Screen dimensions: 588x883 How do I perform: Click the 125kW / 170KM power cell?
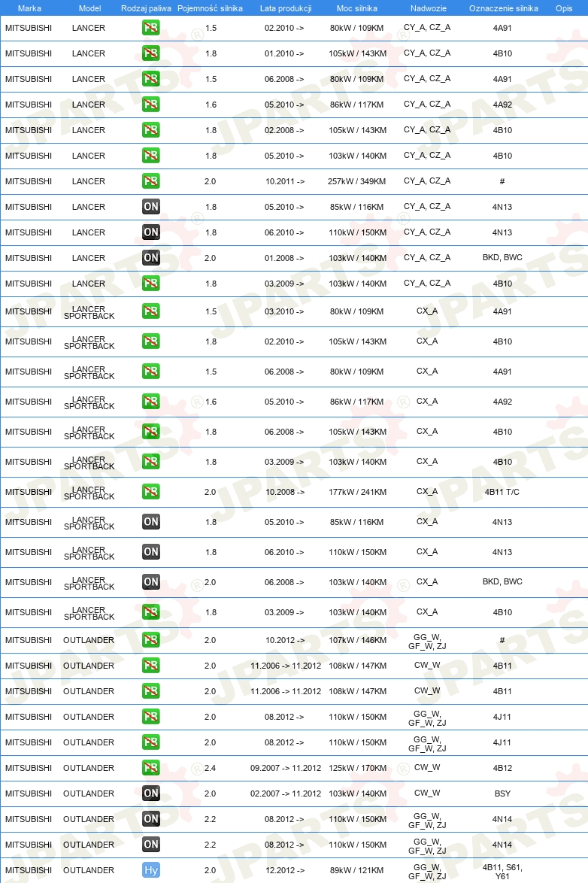[x=358, y=768]
